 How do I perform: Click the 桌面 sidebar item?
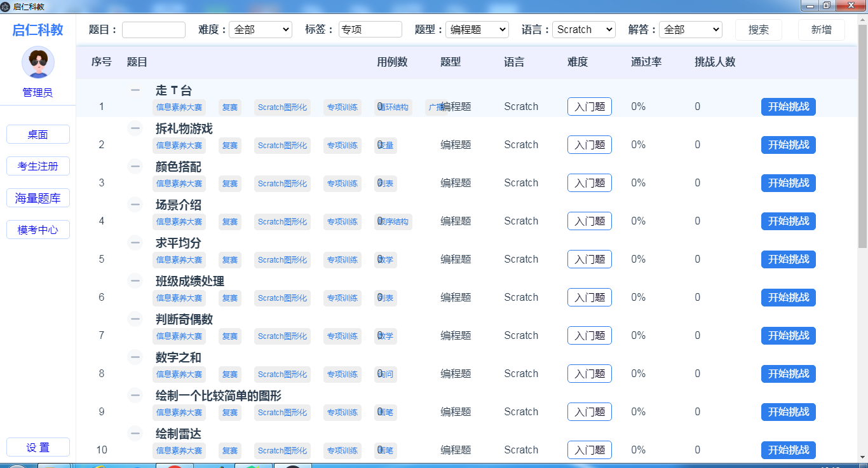37,134
